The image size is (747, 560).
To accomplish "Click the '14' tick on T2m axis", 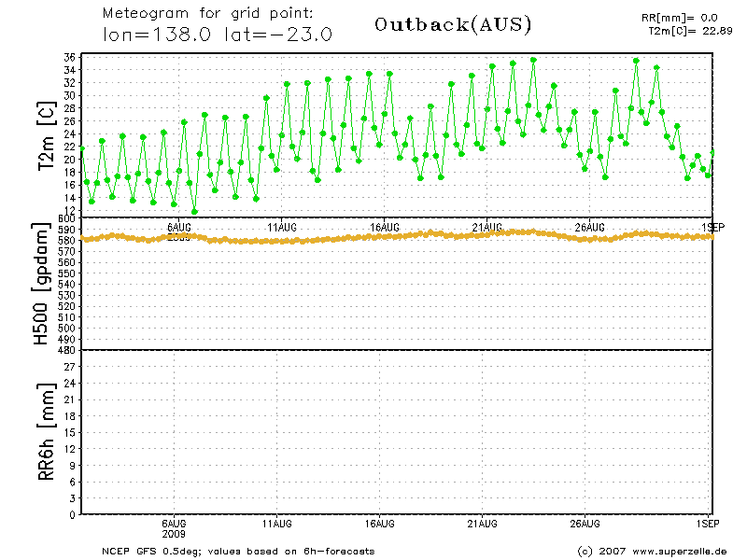I will (69, 198).
